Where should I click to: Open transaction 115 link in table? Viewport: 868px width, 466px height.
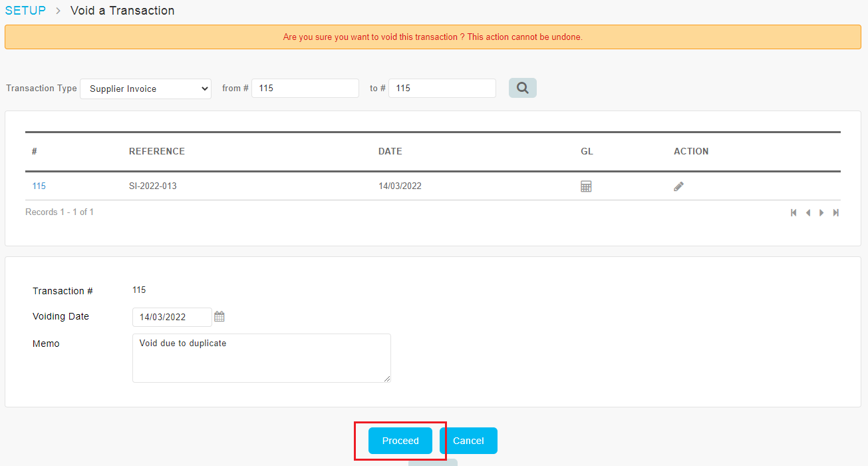click(x=39, y=186)
